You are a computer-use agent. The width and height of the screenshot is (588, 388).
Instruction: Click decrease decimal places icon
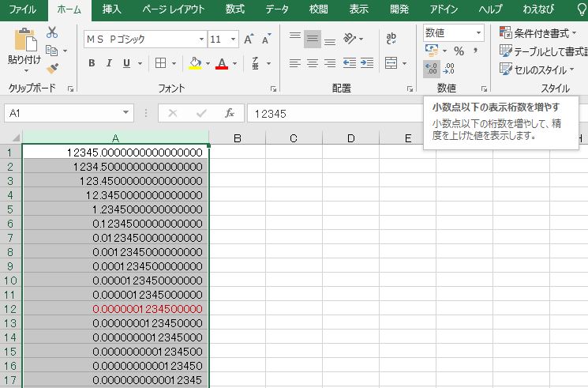(449, 69)
